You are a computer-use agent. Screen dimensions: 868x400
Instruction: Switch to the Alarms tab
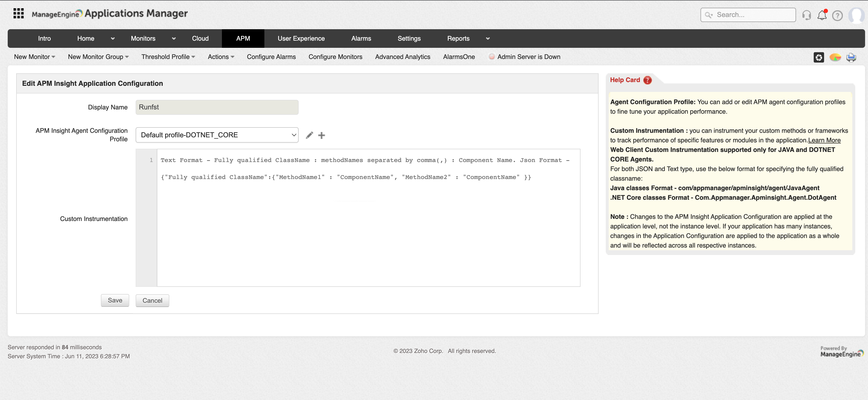pos(361,39)
